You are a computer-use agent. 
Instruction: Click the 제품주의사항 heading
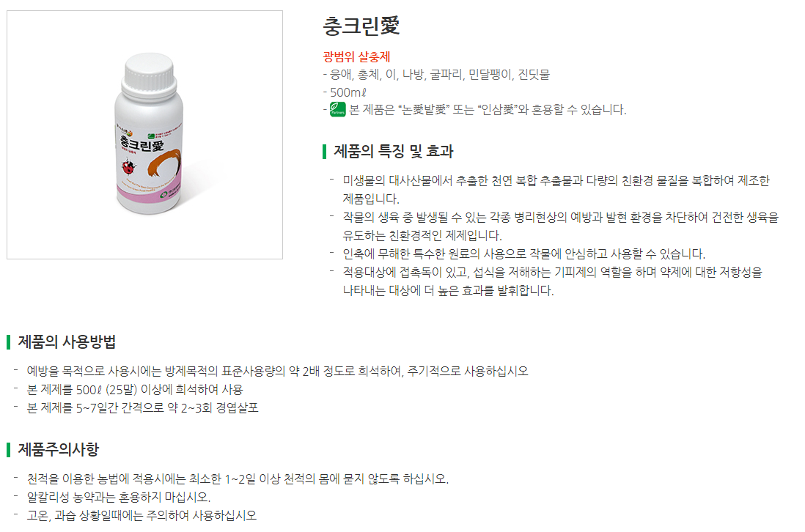59,449
